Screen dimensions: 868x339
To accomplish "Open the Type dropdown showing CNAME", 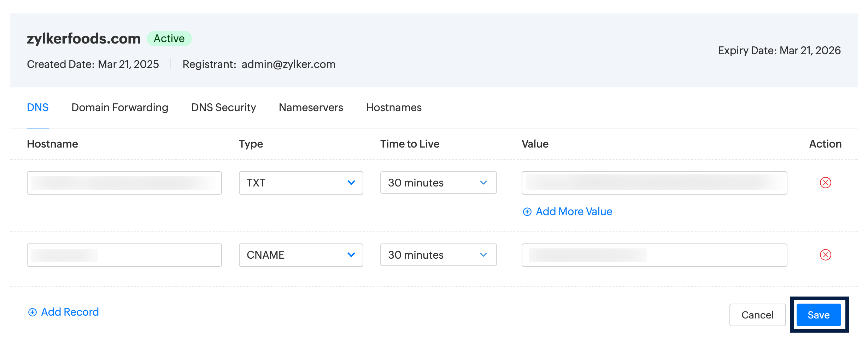I will [x=300, y=255].
